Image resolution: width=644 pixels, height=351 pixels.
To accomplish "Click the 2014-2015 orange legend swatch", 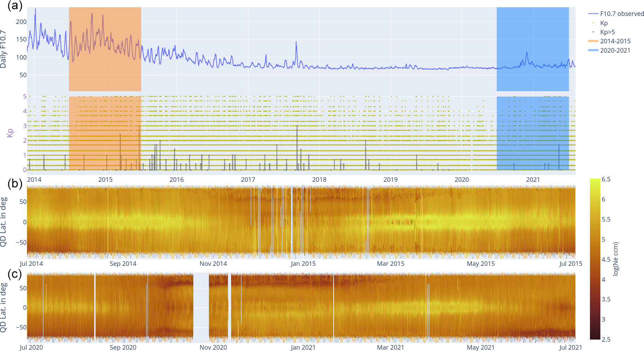I will (593, 41).
